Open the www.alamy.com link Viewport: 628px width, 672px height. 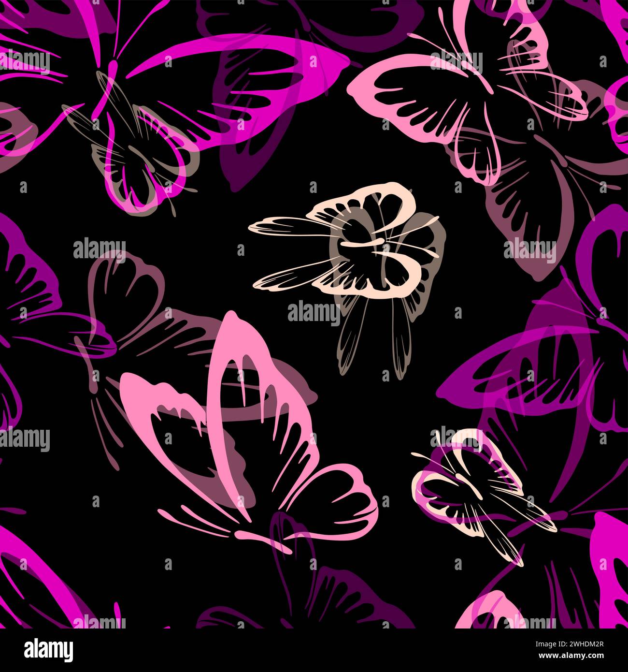click(x=570, y=657)
